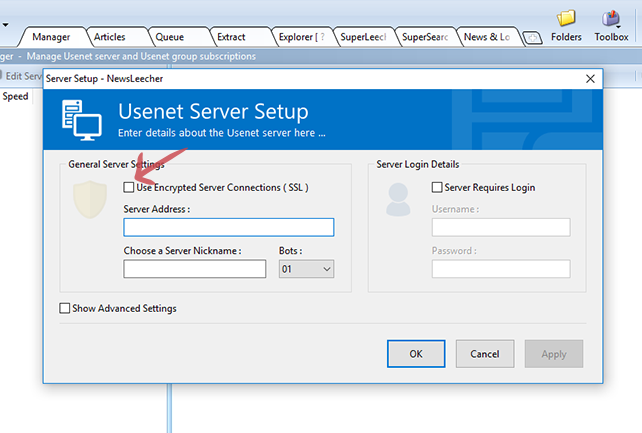Open the Toolbox toolbar icon

tap(611, 26)
